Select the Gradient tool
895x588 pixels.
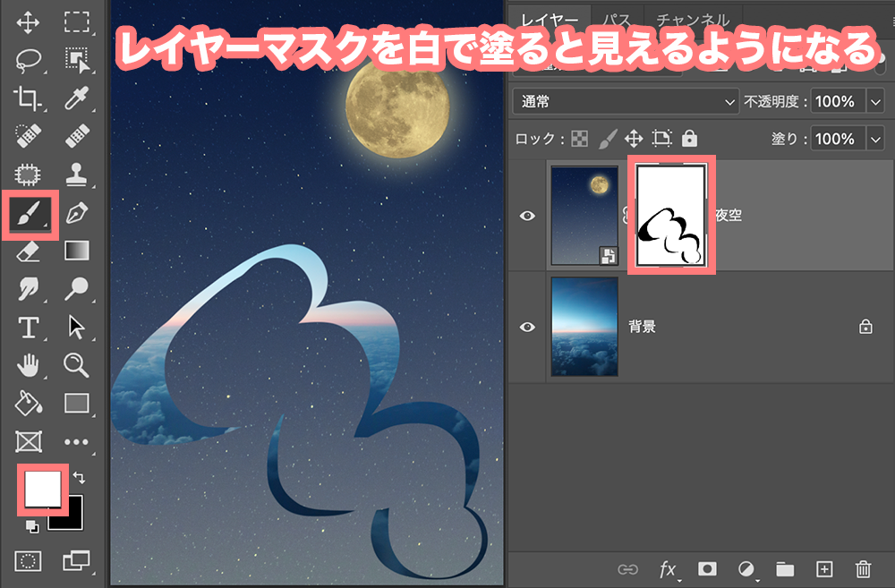click(x=76, y=251)
